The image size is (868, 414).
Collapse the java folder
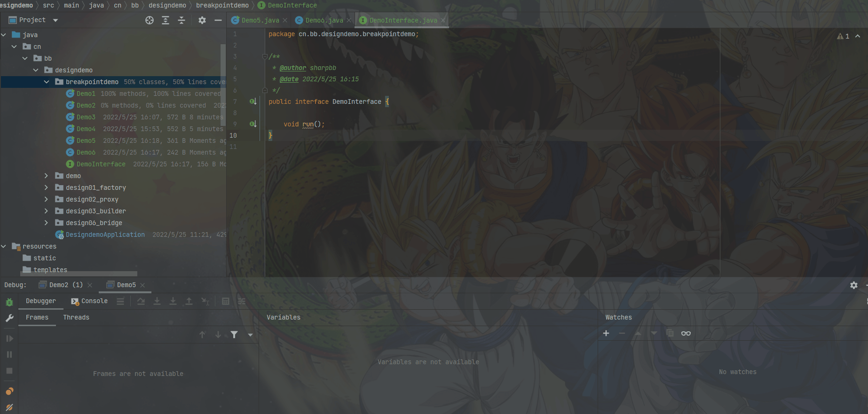(x=4, y=35)
